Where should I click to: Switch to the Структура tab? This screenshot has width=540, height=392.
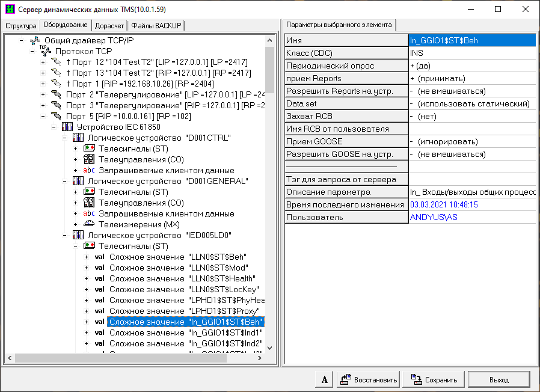(21, 26)
